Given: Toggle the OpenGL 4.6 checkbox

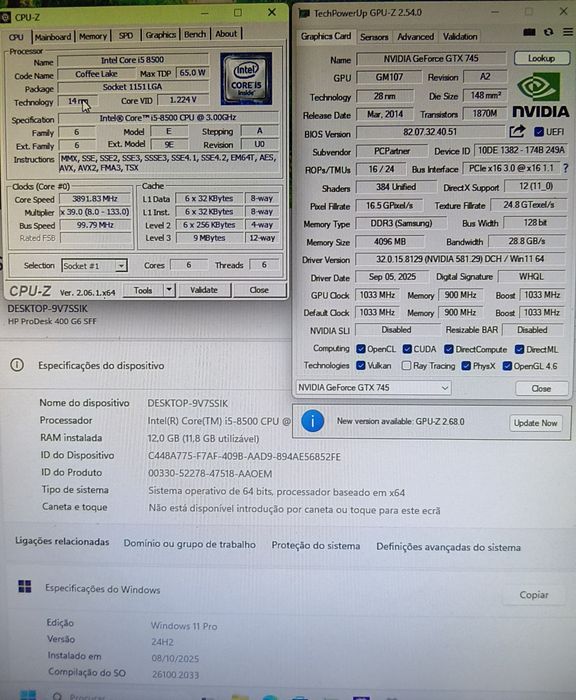Looking at the screenshot, I should [x=507, y=366].
